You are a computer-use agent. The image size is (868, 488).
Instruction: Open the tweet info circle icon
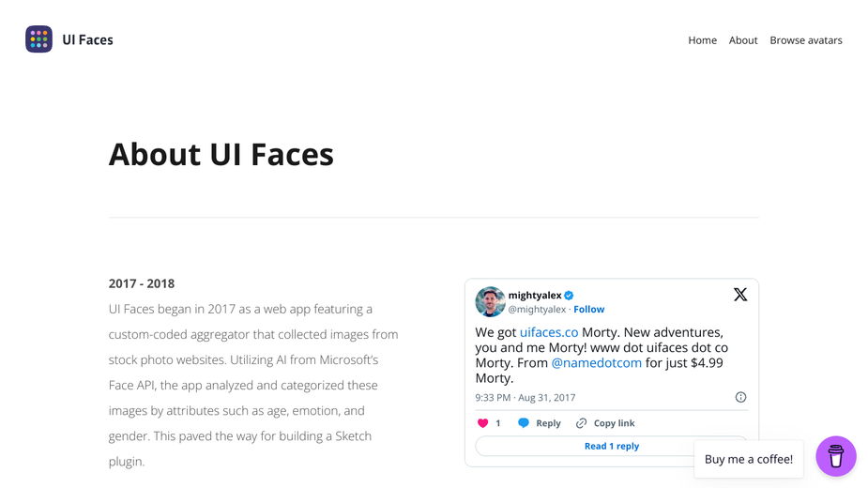click(740, 397)
